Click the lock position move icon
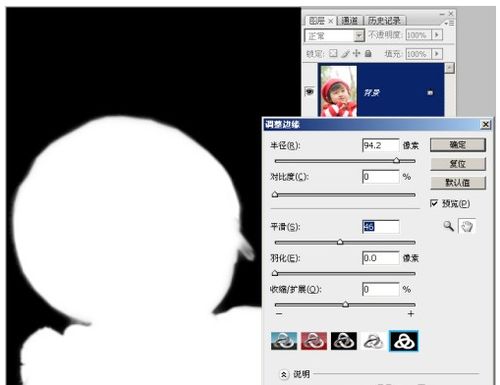 (x=356, y=53)
